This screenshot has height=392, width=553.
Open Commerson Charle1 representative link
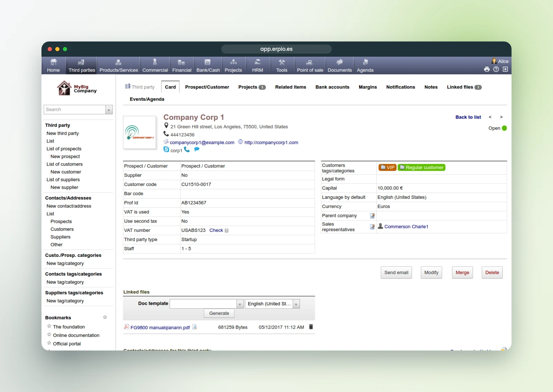pos(406,227)
